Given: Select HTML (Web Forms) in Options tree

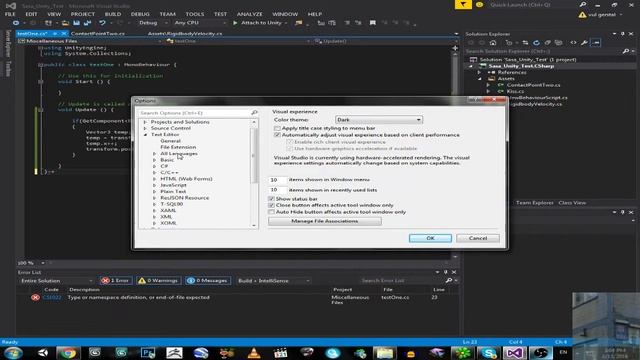Looking at the screenshot, I should point(186,179).
